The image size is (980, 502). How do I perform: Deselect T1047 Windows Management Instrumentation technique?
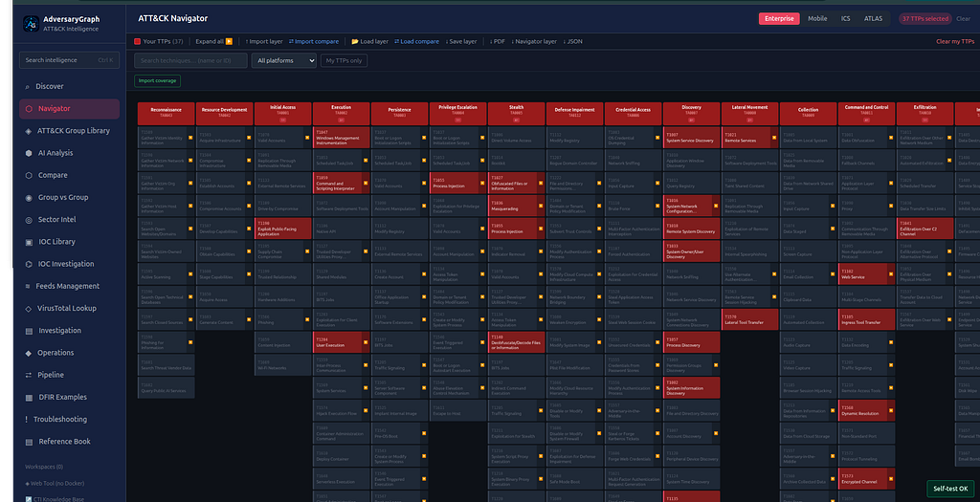pos(342,138)
